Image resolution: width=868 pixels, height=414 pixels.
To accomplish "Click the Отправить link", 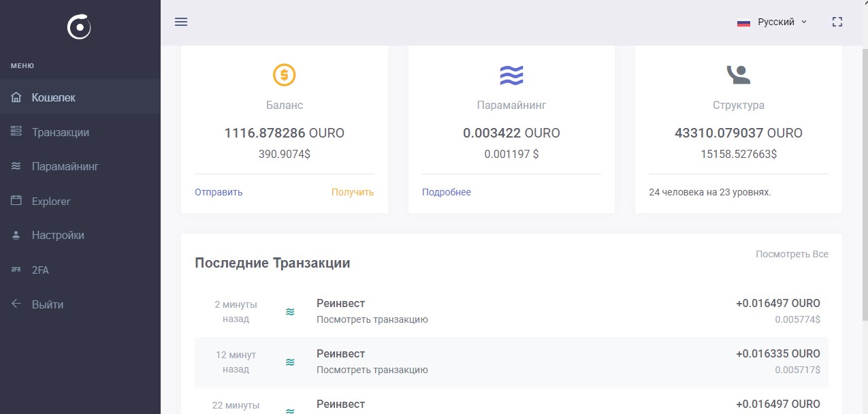I will point(219,192).
